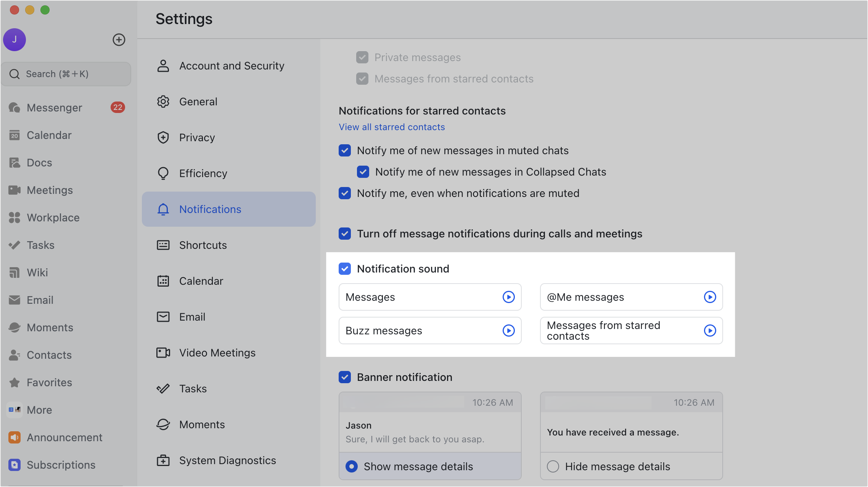Viewport: 868px width, 487px height.
Task: Open the Video Meetings settings icon
Action: pos(163,353)
